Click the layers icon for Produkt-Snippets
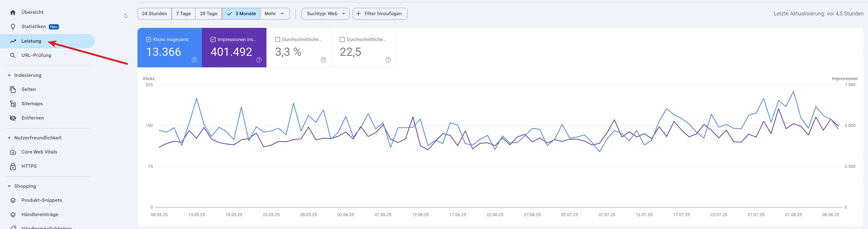 pos(13,200)
